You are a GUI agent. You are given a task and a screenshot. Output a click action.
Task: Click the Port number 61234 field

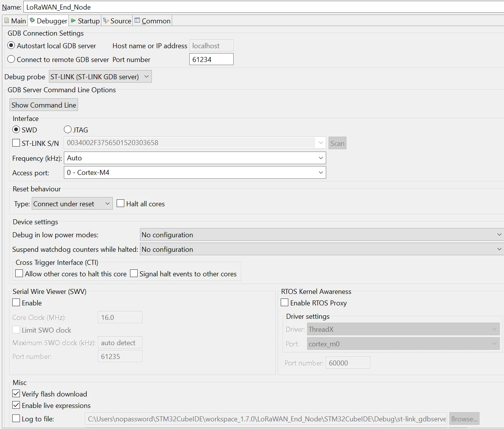pyautogui.click(x=211, y=59)
